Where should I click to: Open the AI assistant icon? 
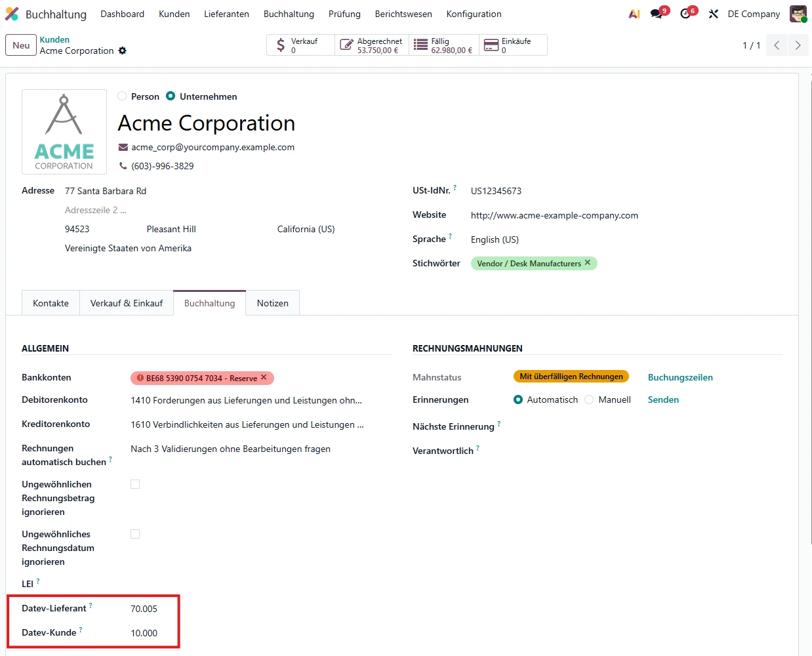coord(634,14)
